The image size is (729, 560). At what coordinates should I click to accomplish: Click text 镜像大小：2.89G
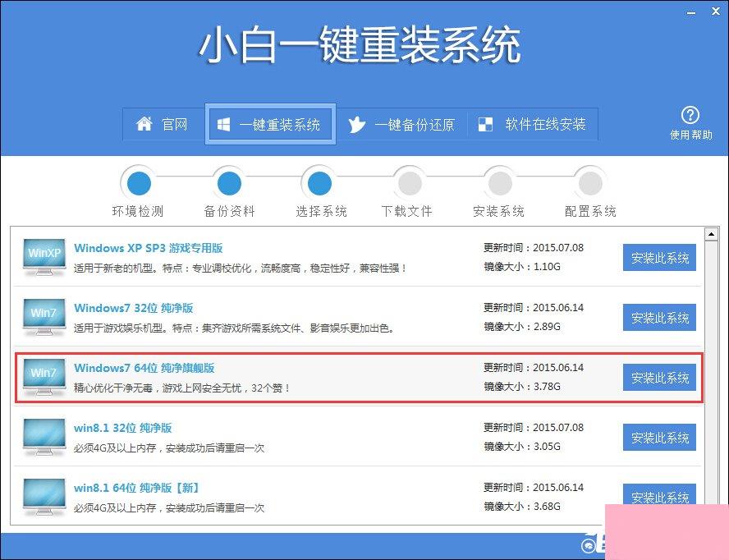point(522,327)
